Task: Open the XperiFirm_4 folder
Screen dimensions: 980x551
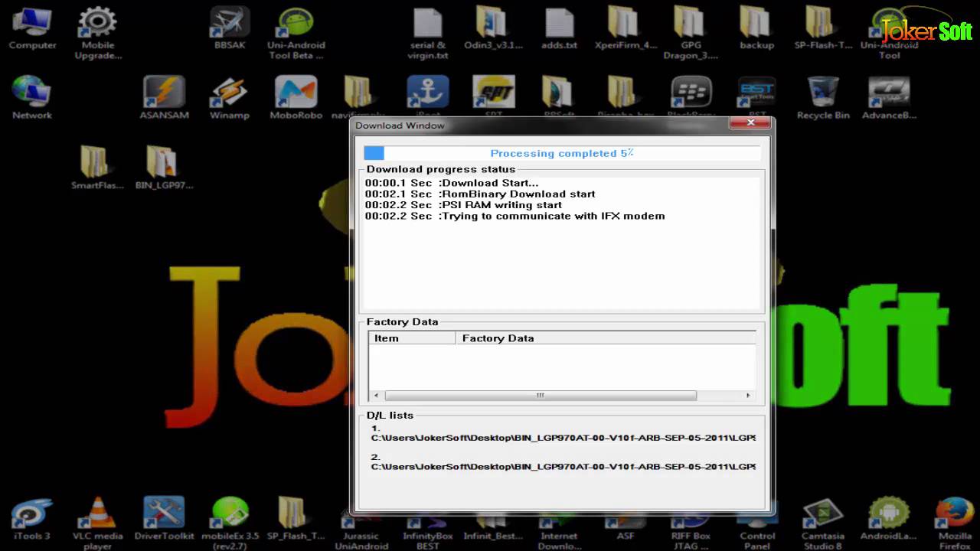Action: pos(626,29)
